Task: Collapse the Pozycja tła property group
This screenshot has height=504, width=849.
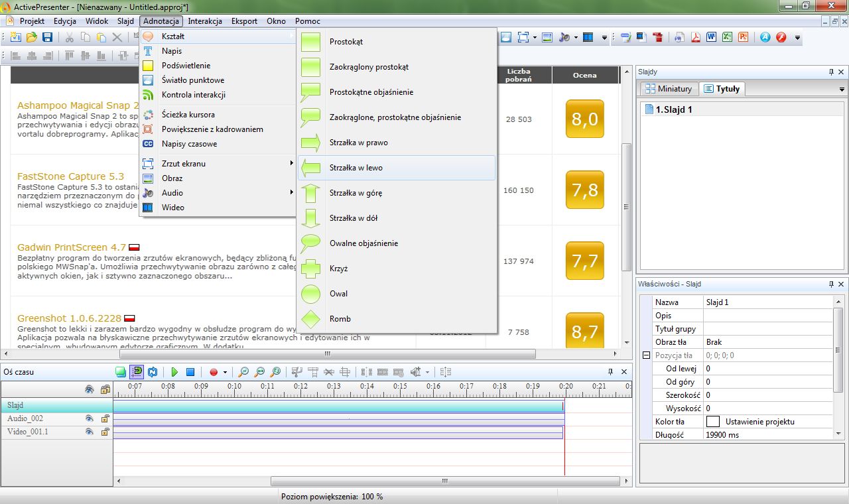Action: pyautogui.click(x=646, y=355)
